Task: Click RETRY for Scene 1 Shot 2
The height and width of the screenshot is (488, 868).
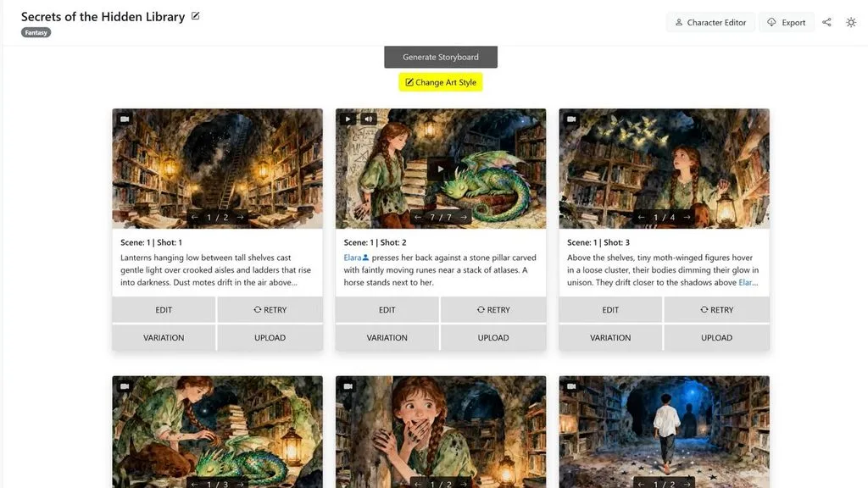Action: coord(494,310)
